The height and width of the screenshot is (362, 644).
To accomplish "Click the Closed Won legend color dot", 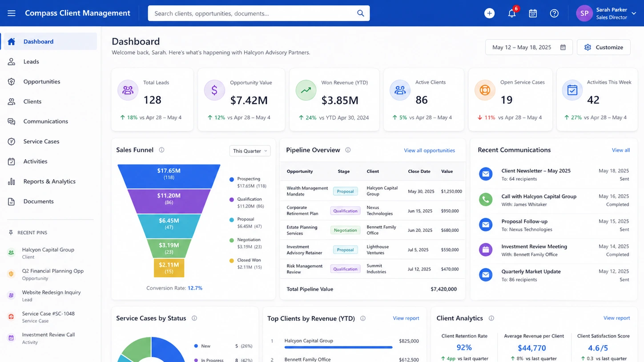I will click(x=231, y=261).
